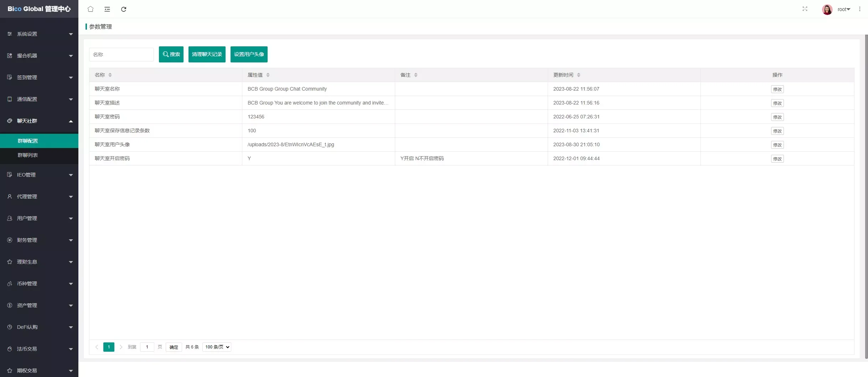Image resolution: width=868 pixels, height=377 pixels.
Task: Click the 财务管理 sidebar icon
Action: pos(10,240)
